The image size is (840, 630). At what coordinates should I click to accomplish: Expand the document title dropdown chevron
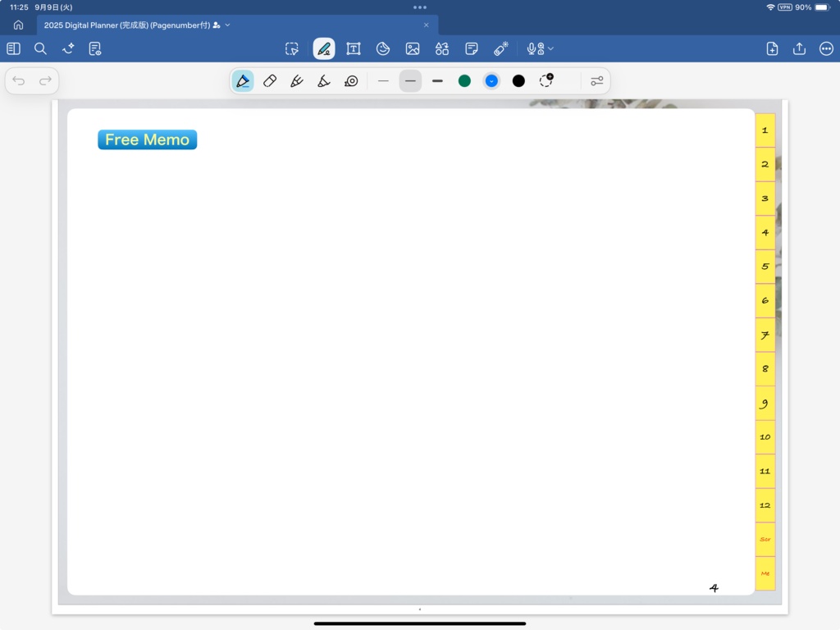228,25
